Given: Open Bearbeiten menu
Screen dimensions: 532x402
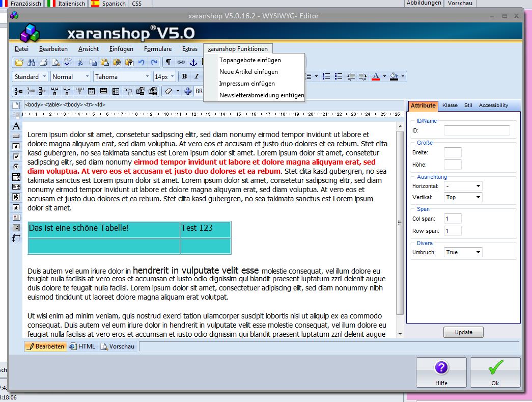Looking at the screenshot, I should click(53, 49).
